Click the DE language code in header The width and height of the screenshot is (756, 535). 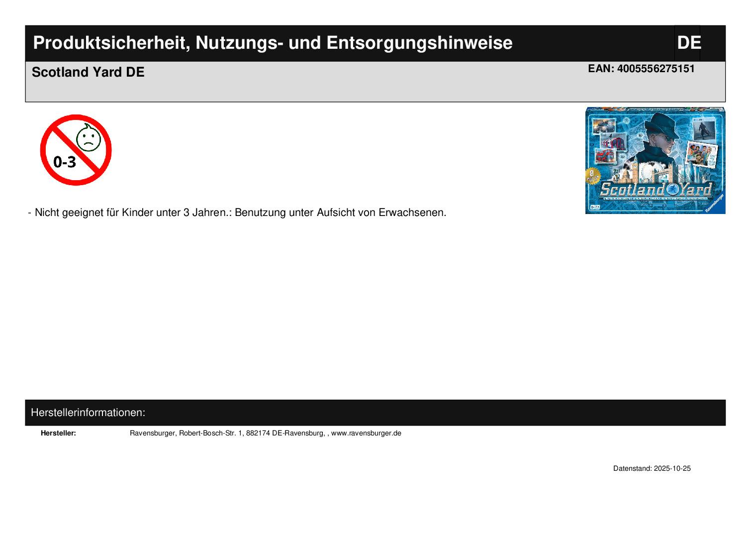pos(689,43)
